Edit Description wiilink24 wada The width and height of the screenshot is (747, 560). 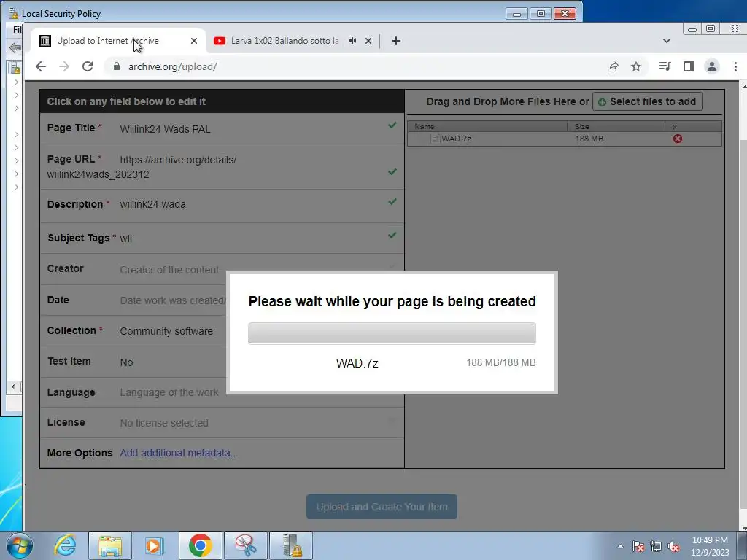pyautogui.click(x=153, y=204)
